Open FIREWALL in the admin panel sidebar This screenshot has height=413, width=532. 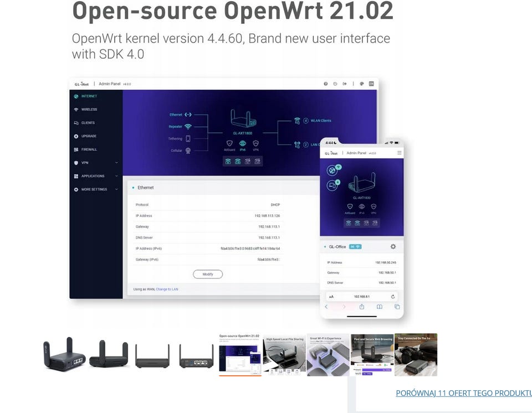[x=89, y=149]
